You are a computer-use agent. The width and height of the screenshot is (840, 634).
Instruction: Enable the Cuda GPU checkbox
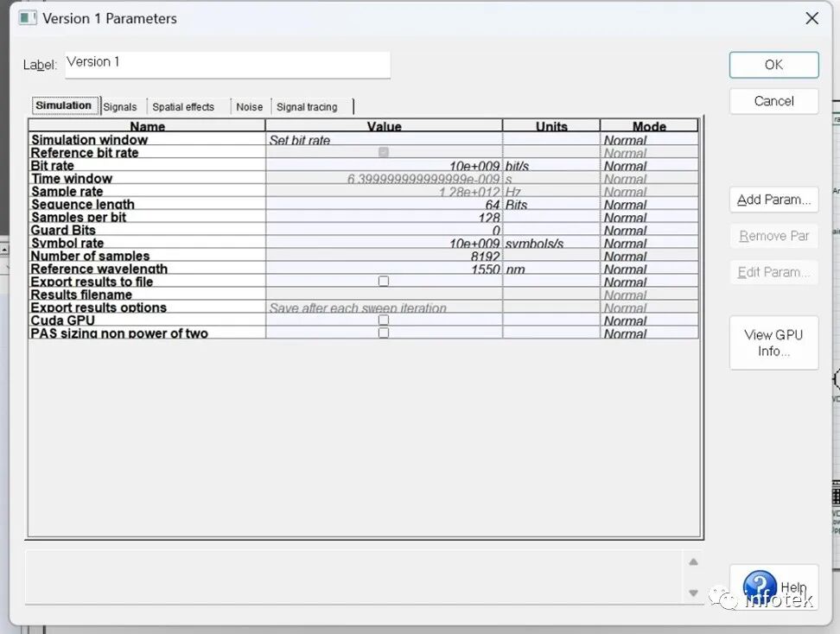383,320
